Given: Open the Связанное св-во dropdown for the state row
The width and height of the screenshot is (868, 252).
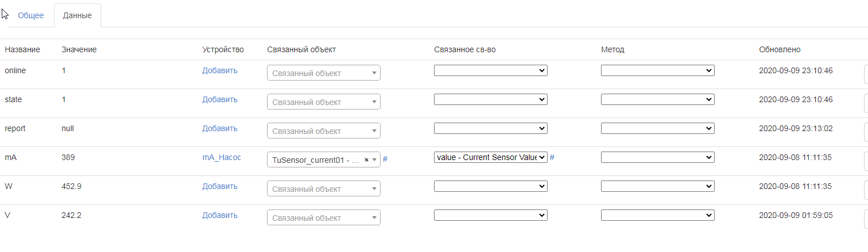Looking at the screenshot, I should point(490,99).
